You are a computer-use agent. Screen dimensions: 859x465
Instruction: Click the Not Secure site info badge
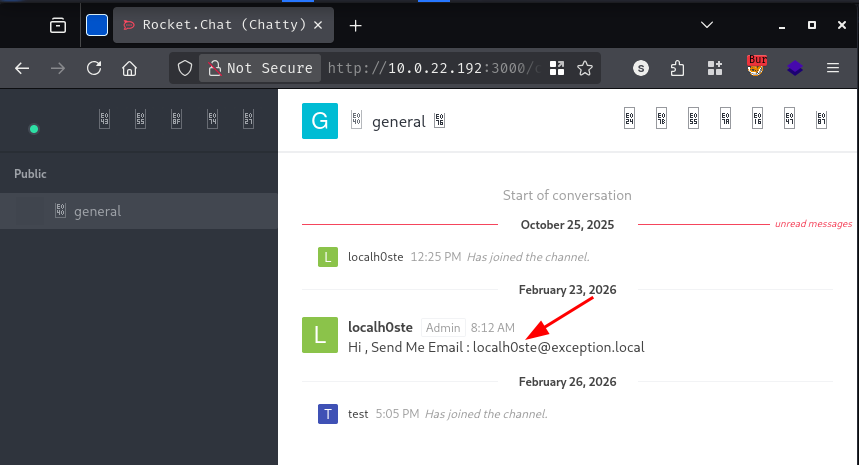260,68
